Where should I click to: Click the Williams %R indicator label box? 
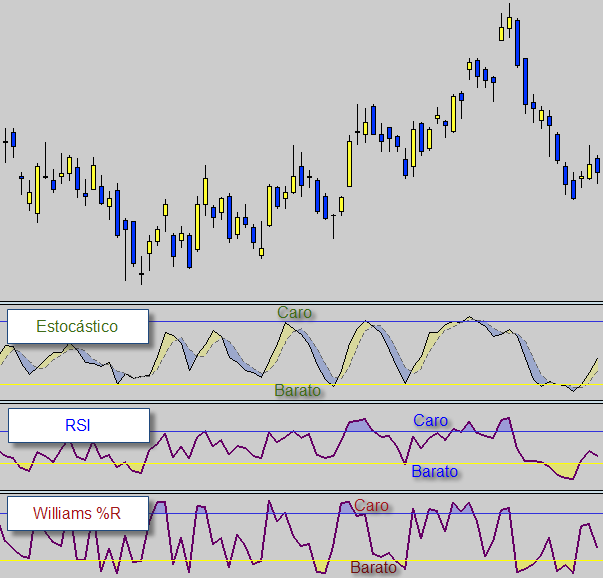(77, 513)
